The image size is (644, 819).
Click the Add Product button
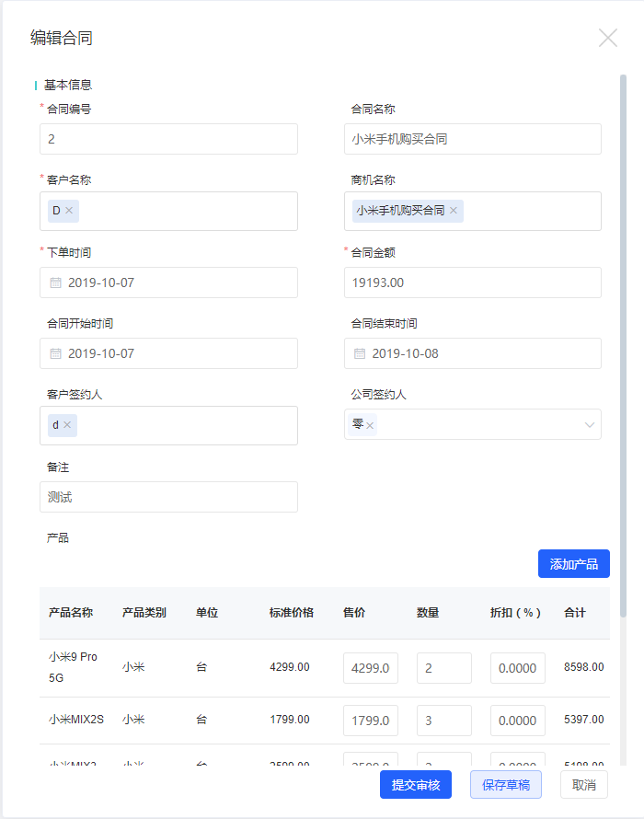pyautogui.click(x=573, y=564)
